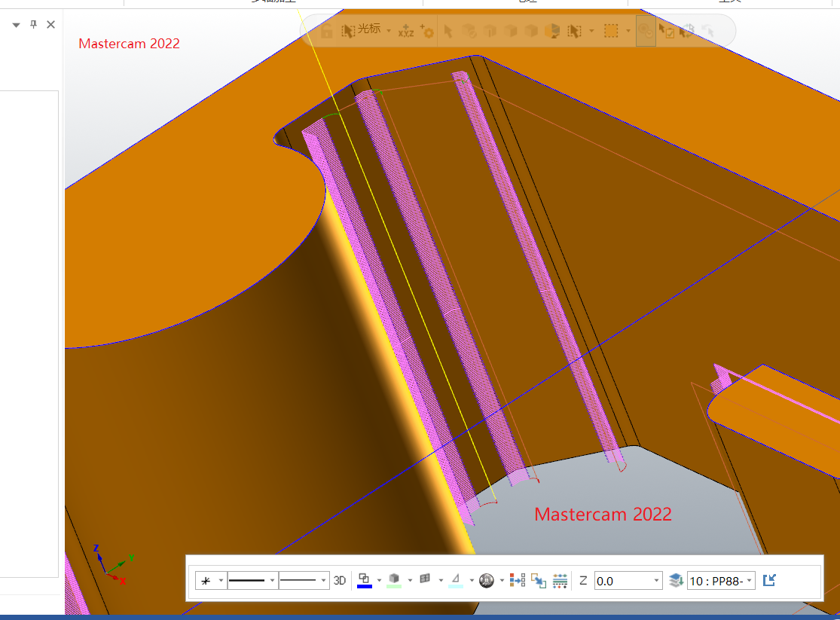840x620 pixels.
Task: Click the Z depth label button
Action: [583, 580]
